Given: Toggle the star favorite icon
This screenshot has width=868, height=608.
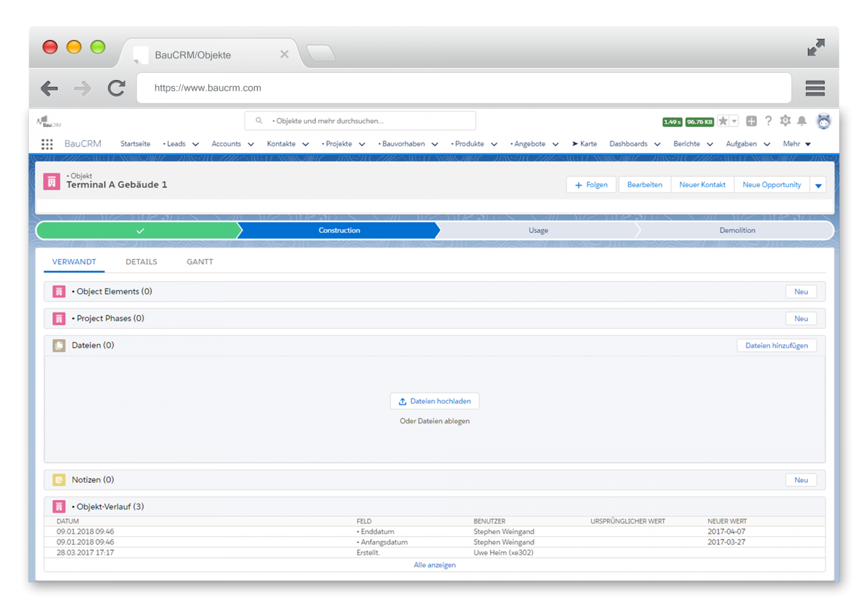Looking at the screenshot, I should pyautogui.click(x=724, y=121).
